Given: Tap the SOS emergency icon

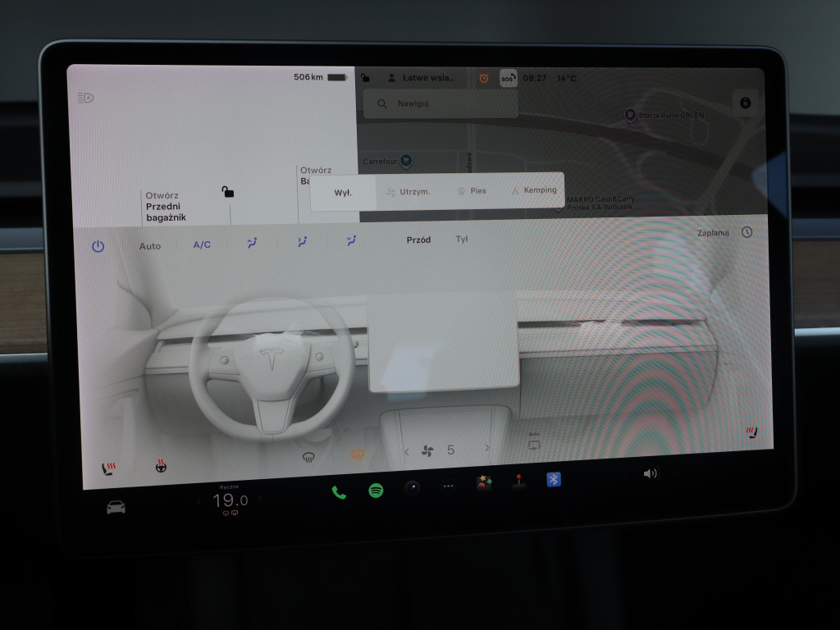Looking at the screenshot, I should (508, 78).
